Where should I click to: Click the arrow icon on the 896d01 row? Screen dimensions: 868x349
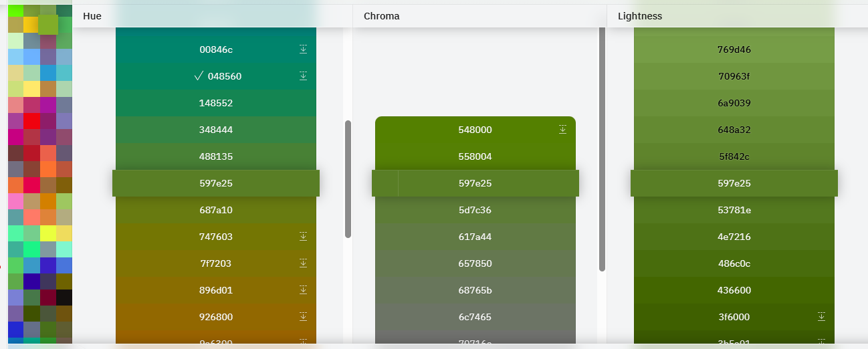pos(303,289)
